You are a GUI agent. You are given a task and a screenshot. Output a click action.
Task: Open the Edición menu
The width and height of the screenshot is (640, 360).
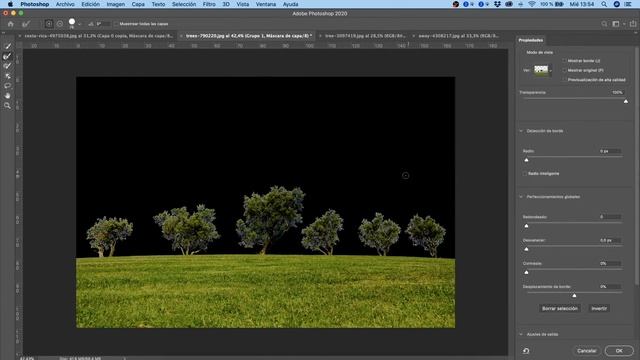coord(90,4)
